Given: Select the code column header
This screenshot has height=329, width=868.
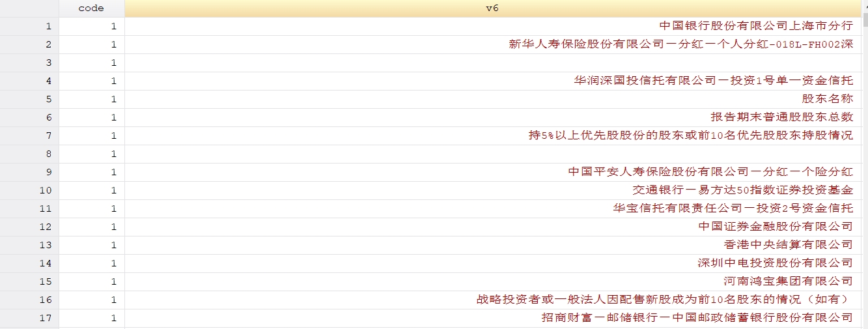Looking at the screenshot, I should [91, 8].
